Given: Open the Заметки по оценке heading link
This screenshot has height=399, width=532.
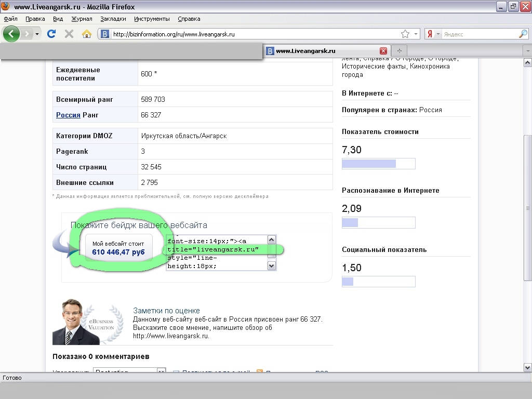Looking at the screenshot, I should pyautogui.click(x=166, y=311).
